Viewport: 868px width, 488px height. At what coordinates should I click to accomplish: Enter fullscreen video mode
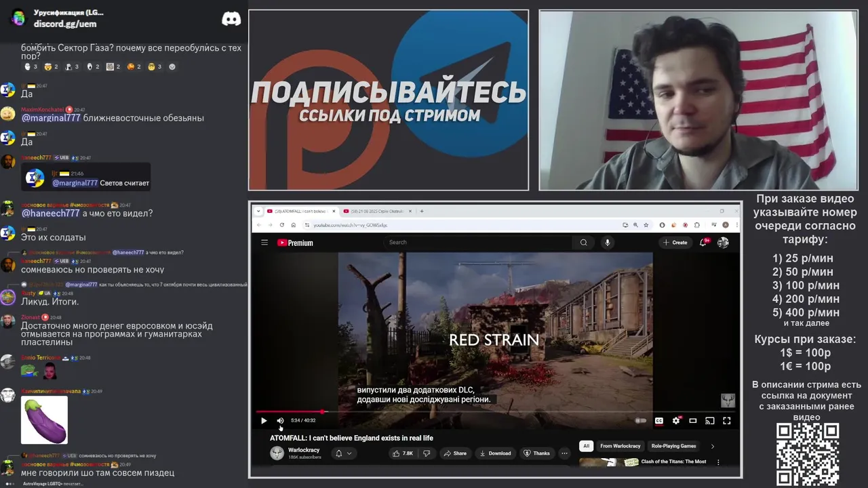click(727, 421)
